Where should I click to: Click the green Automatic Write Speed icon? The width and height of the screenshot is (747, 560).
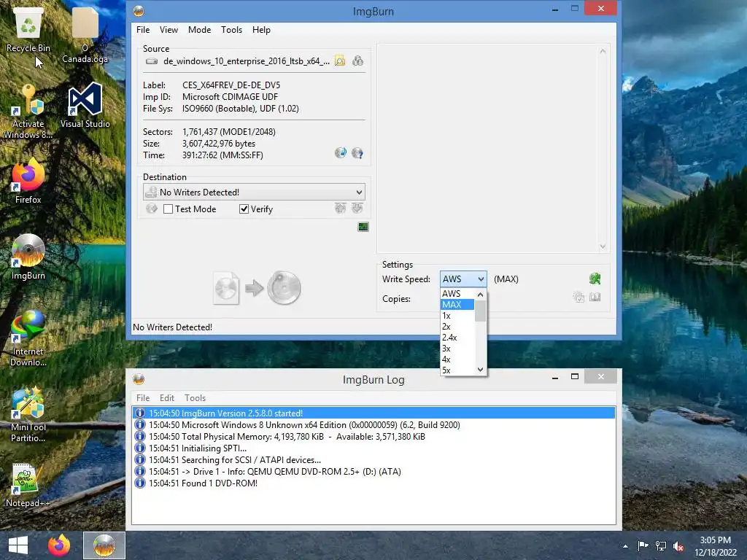point(595,279)
